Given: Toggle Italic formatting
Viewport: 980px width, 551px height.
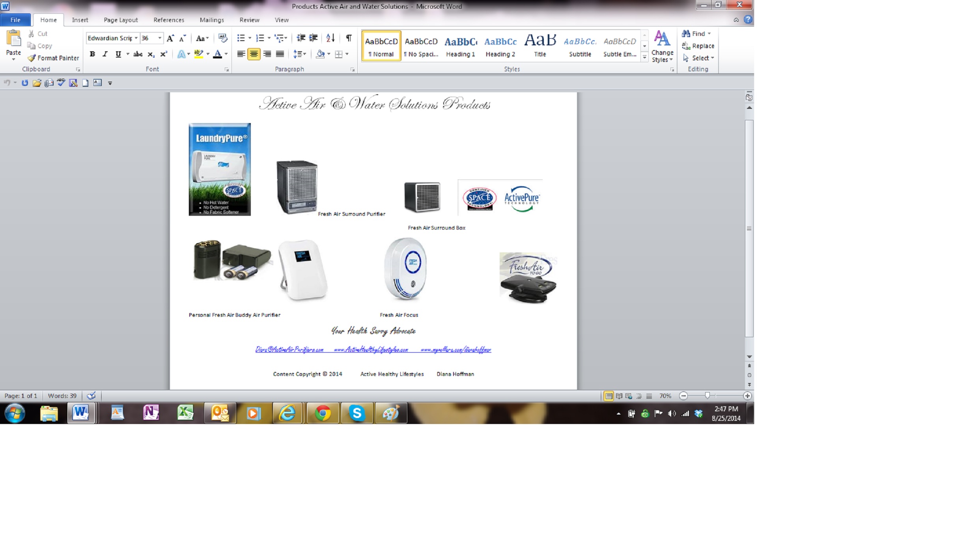Looking at the screenshot, I should pos(105,54).
